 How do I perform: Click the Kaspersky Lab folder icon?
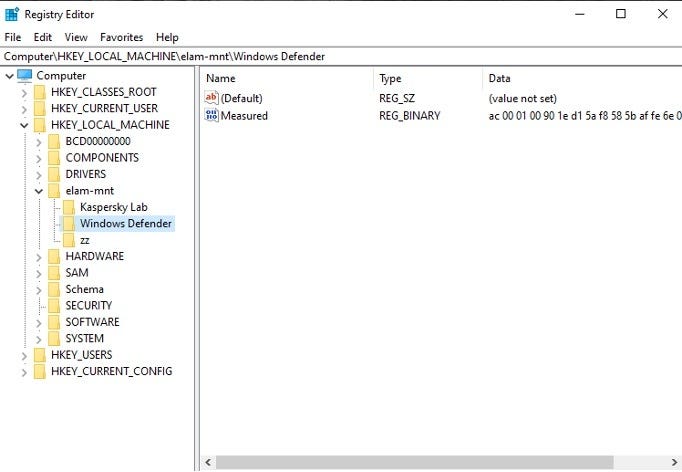69,208
